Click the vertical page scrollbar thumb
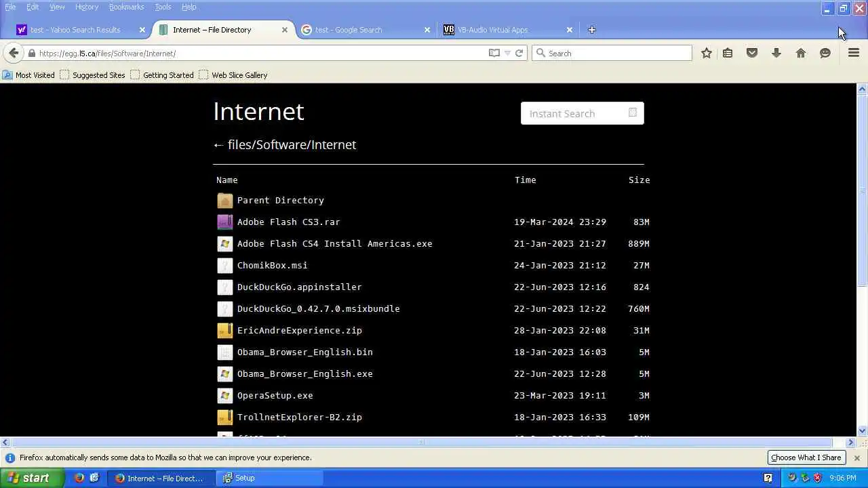The image size is (868, 488). click(x=863, y=190)
